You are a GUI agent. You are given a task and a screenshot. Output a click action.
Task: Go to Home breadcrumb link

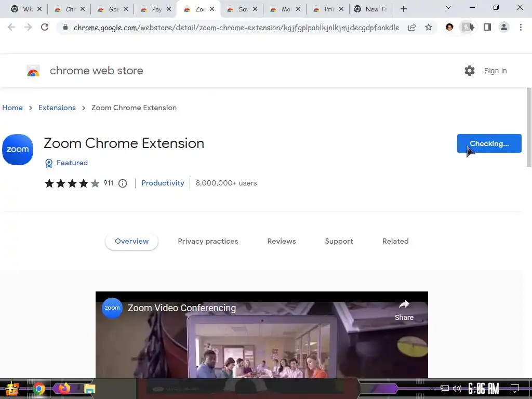click(x=12, y=108)
